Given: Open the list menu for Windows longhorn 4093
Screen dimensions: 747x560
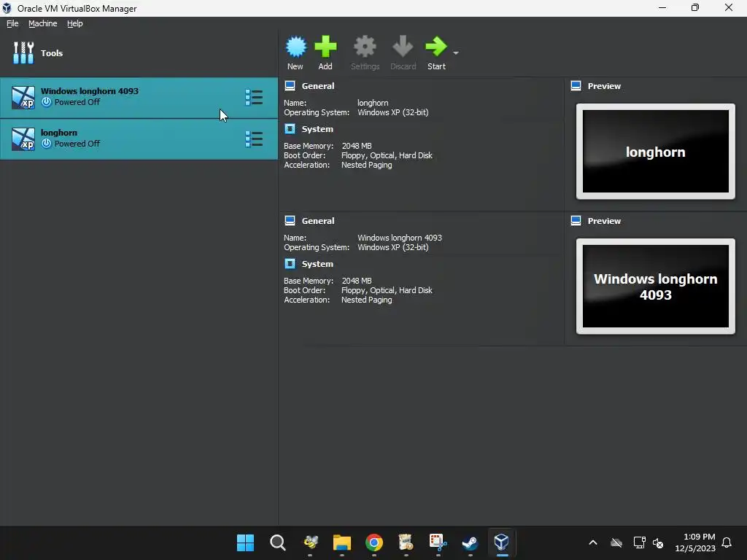Looking at the screenshot, I should coord(254,98).
